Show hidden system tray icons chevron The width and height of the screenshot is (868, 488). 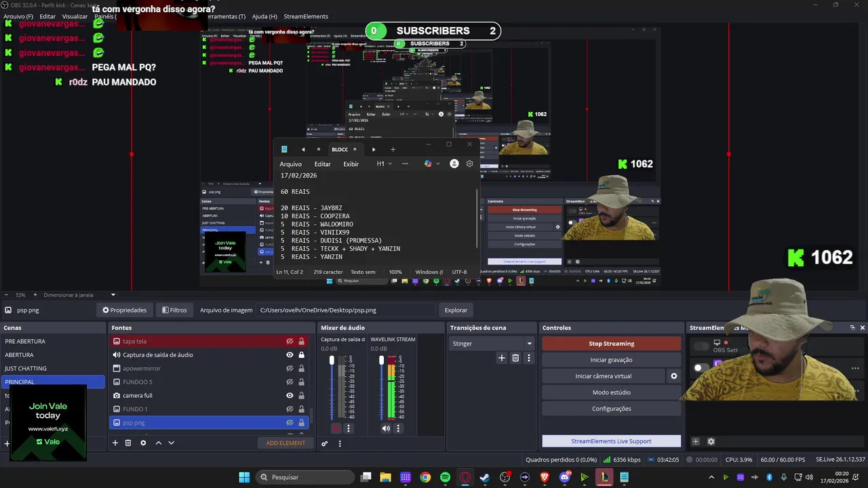tap(711, 477)
